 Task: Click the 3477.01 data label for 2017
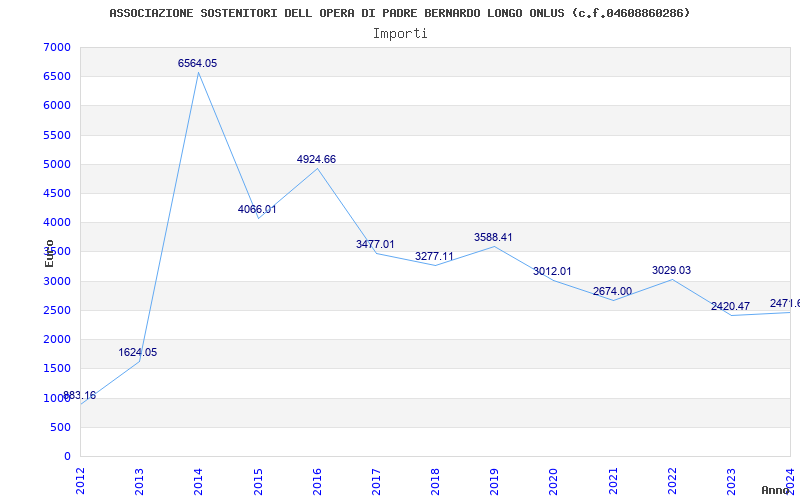click(375, 244)
